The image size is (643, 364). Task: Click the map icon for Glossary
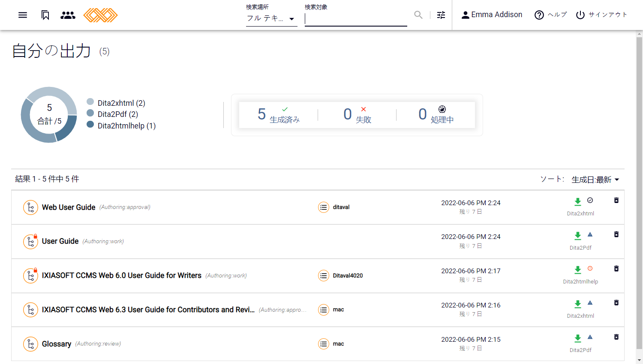(30, 344)
